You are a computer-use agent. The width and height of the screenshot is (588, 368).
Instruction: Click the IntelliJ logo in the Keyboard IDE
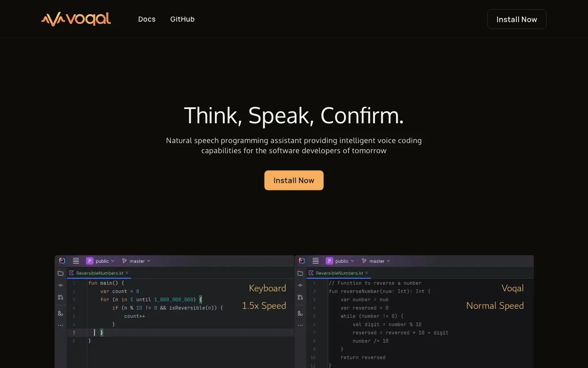(62, 261)
